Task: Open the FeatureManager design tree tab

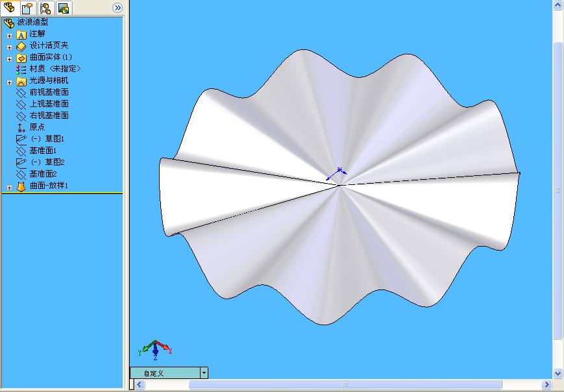Action: [9, 8]
